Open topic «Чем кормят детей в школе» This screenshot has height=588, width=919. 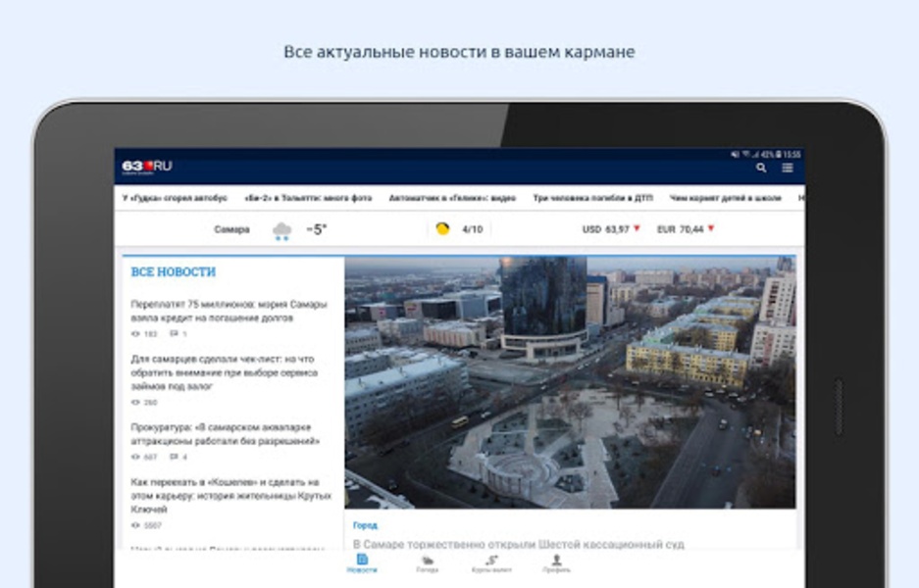(x=726, y=198)
